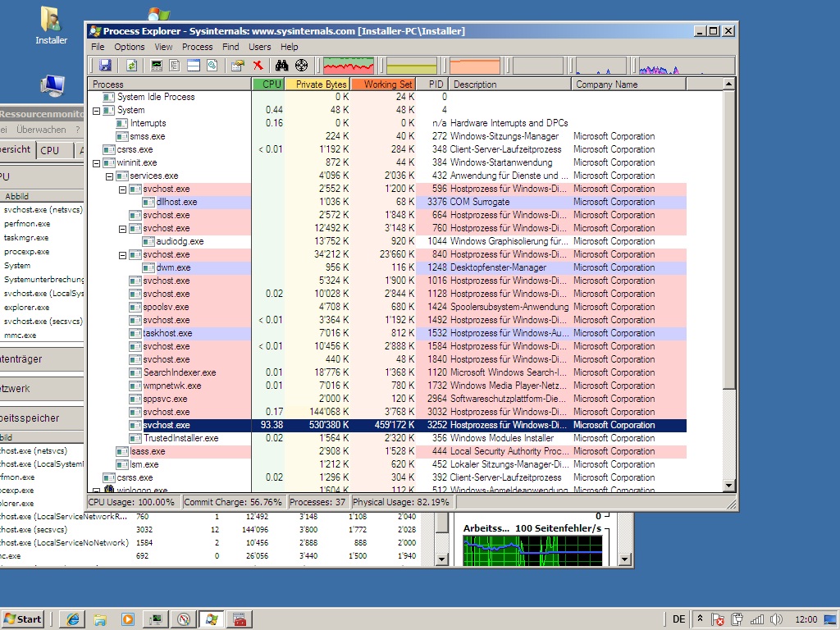Sort by PID column header

click(x=432, y=84)
